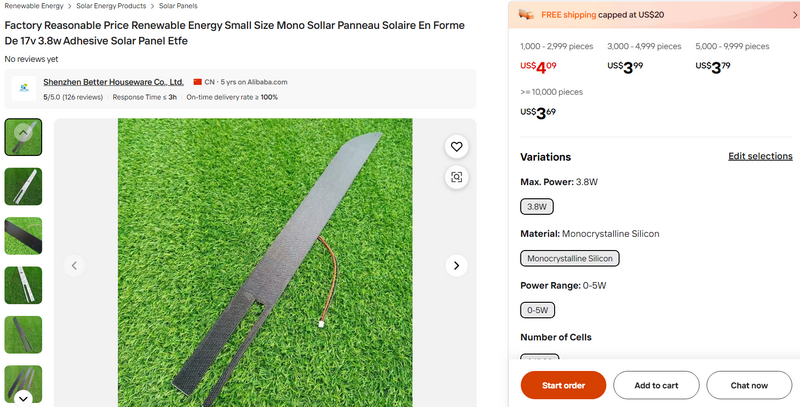Show previous product image with left arrow
Screen dimensions: 800x407
[74, 266]
